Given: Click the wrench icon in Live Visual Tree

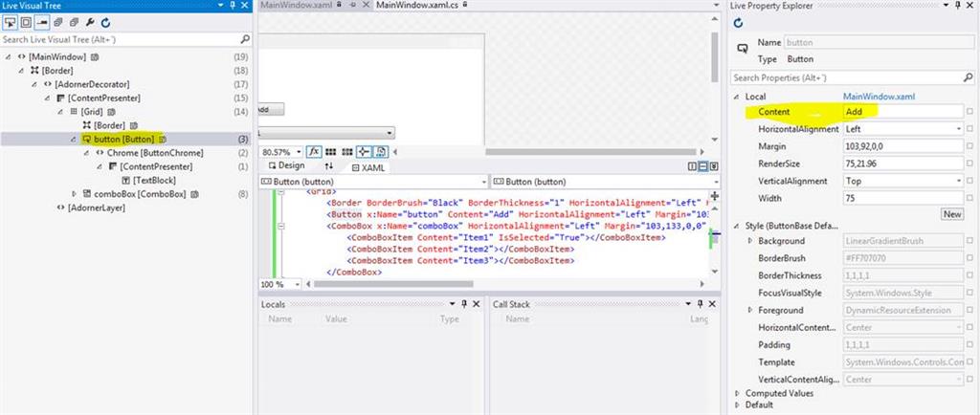Looking at the screenshot, I should click(90, 22).
